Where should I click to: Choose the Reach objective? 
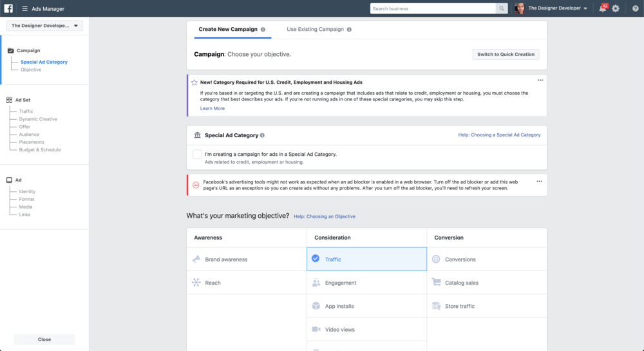[x=247, y=283]
